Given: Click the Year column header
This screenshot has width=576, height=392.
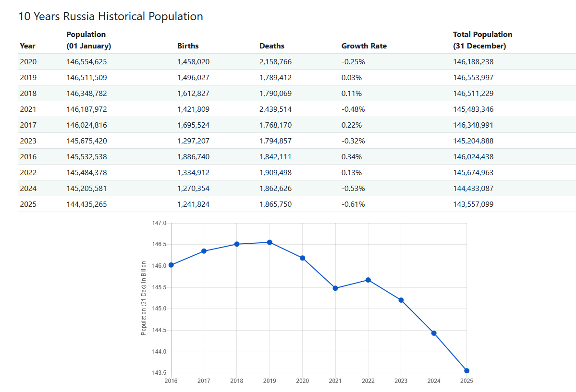Looking at the screenshot, I should tap(27, 46).
